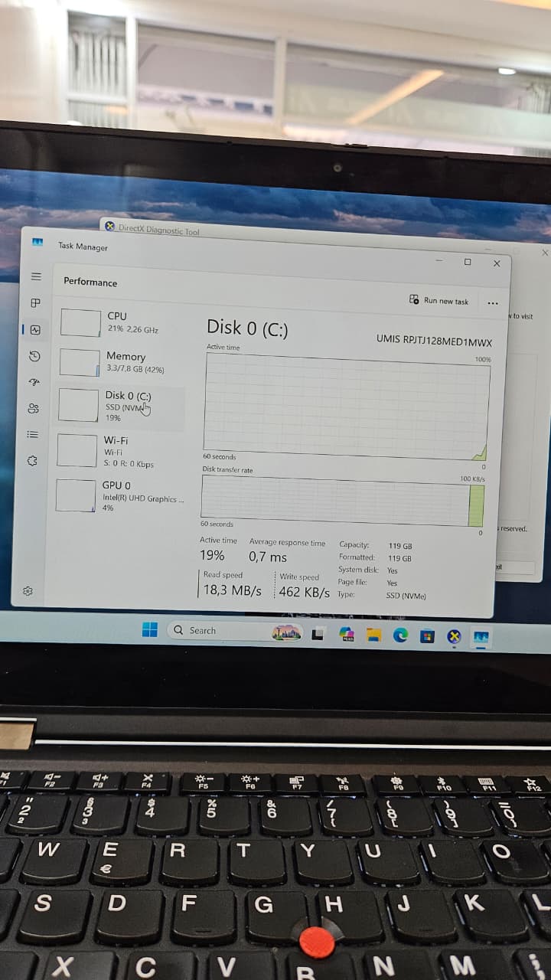This screenshot has width=551, height=980.
Task: Open Microsoft Edge from taskbar
Action: click(x=400, y=635)
